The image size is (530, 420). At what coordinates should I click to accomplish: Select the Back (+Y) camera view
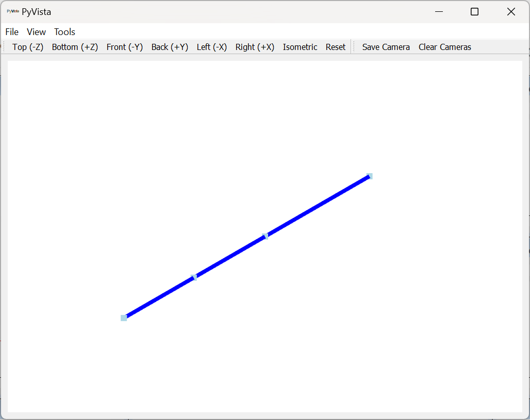170,47
